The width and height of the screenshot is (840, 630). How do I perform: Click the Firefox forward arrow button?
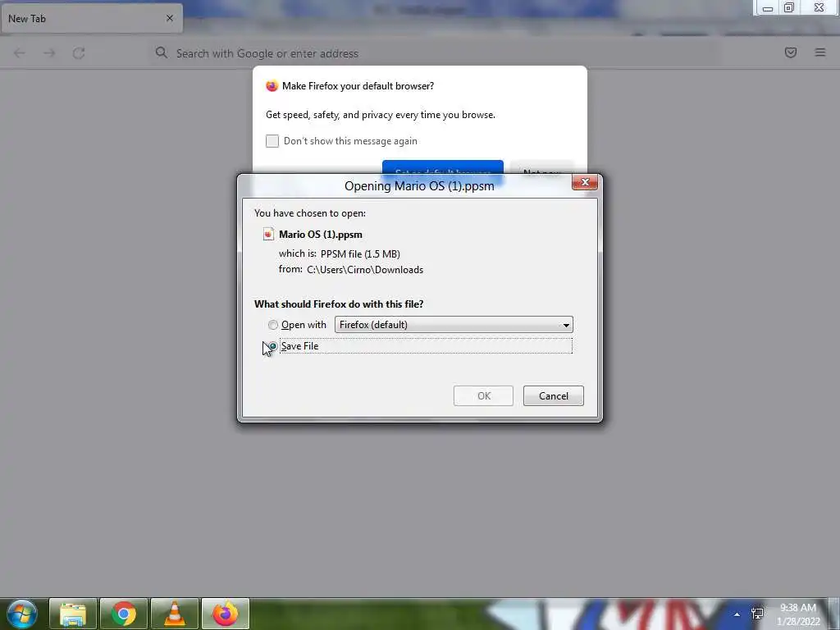point(49,53)
